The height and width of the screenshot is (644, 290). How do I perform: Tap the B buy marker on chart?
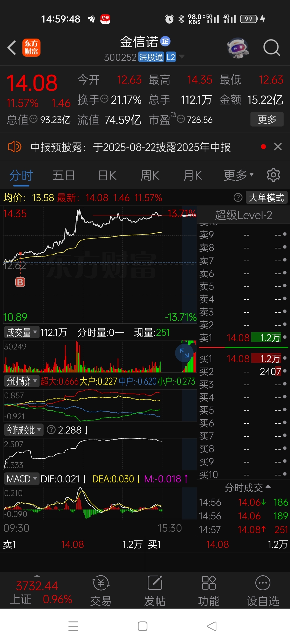point(20,282)
